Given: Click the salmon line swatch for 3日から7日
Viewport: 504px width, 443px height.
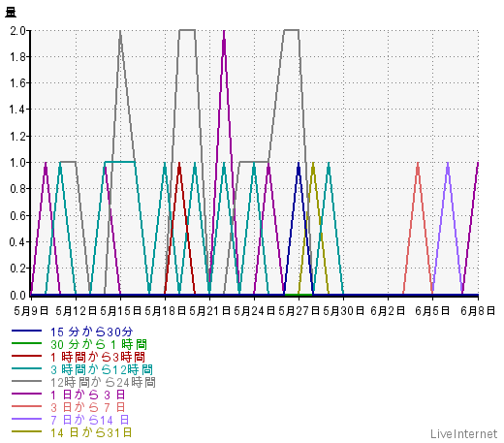Looking at the screenshot, I should pos(26,406).
